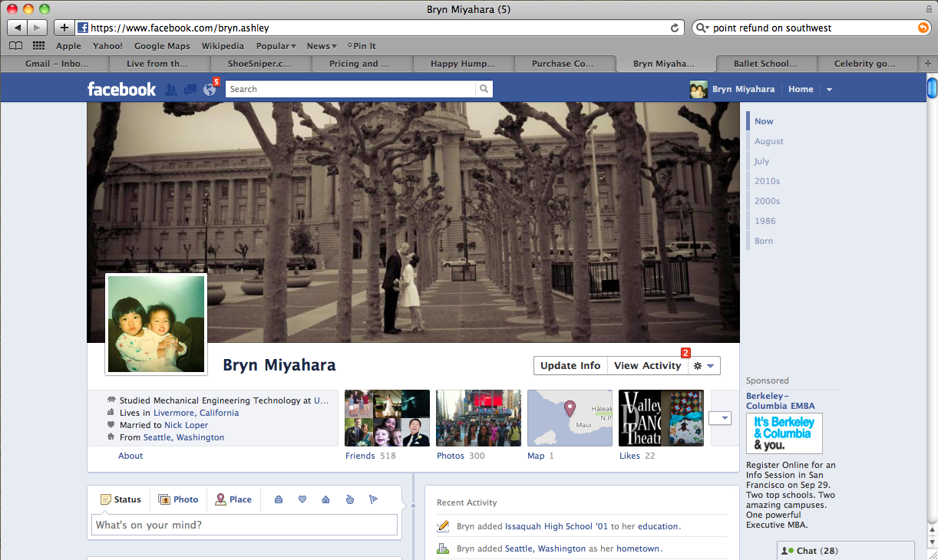Add a Health and Wellness event (apple icon)

click(x=350, y=499)
